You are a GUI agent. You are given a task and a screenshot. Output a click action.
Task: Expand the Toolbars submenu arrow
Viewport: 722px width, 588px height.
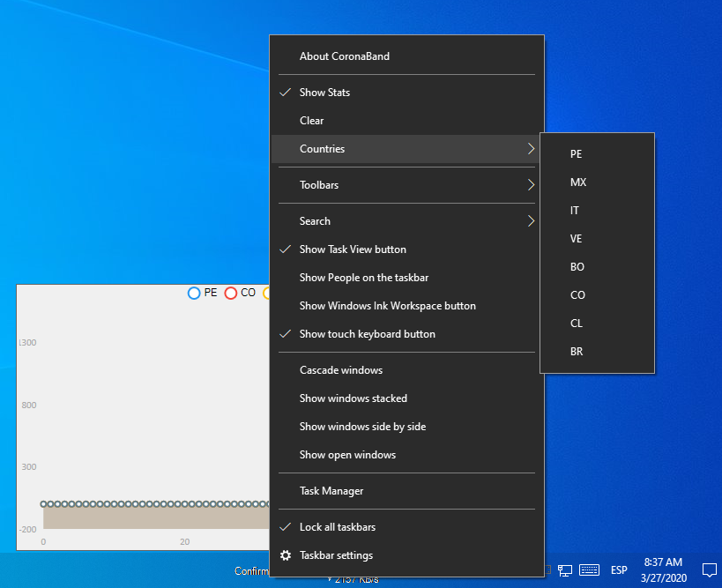531,185
